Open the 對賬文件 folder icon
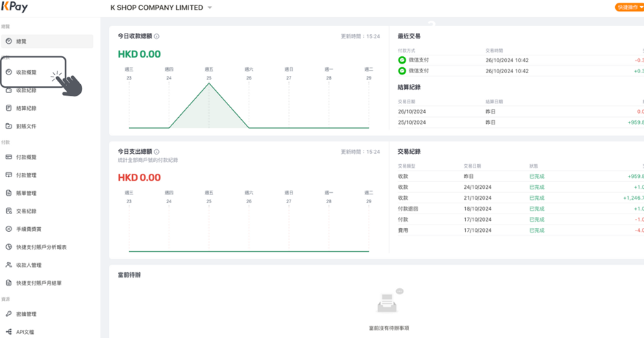The height and width of the screenshot is (338, 644). (x=9, y=126)
